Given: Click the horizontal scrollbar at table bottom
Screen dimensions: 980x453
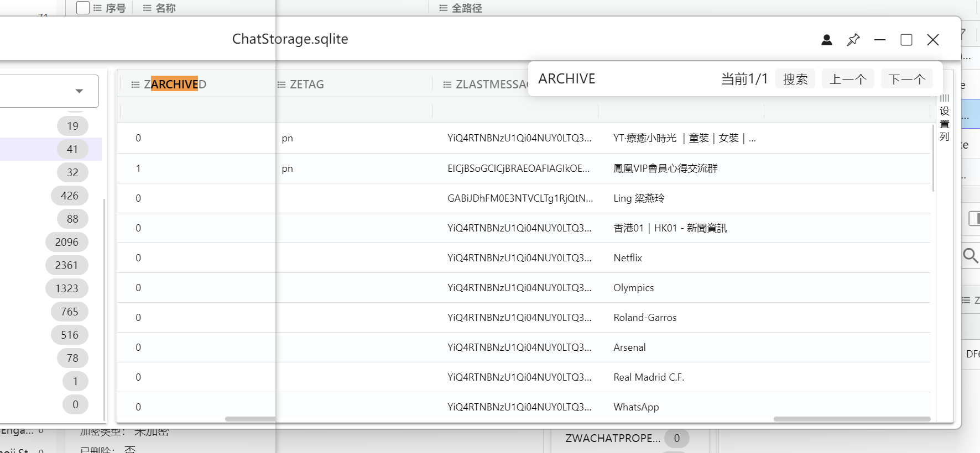Looking at the screenshot, I should tap(852, 419).
